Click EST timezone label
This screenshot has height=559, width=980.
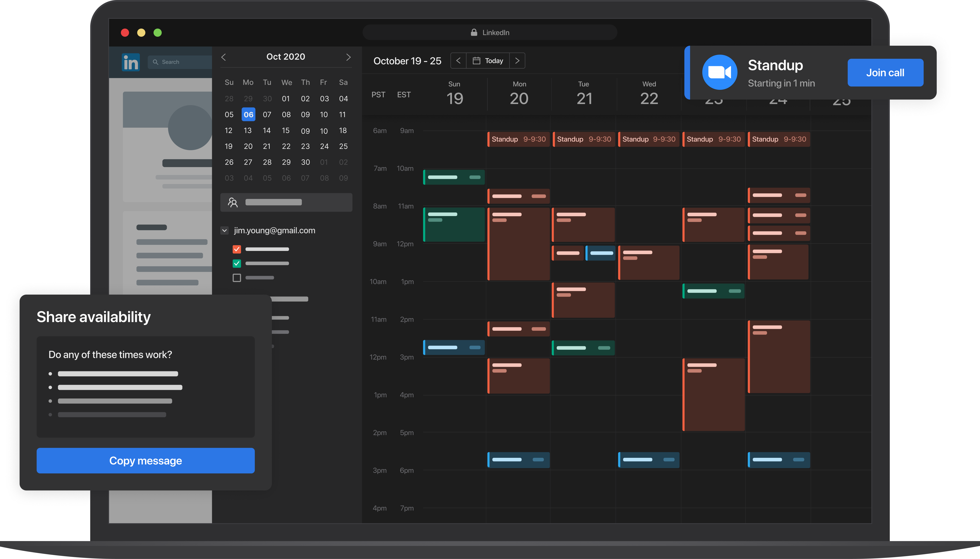[x=404, y=94]
